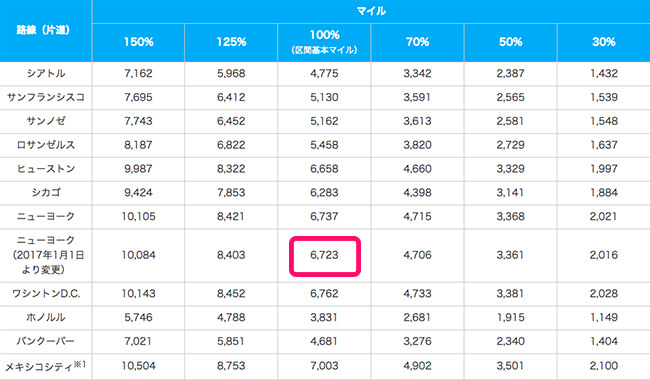This screenshot has height=380, width=650.
Task: Click the 6,762 cell for ワシントンD.C.
Action: (325, 294)
